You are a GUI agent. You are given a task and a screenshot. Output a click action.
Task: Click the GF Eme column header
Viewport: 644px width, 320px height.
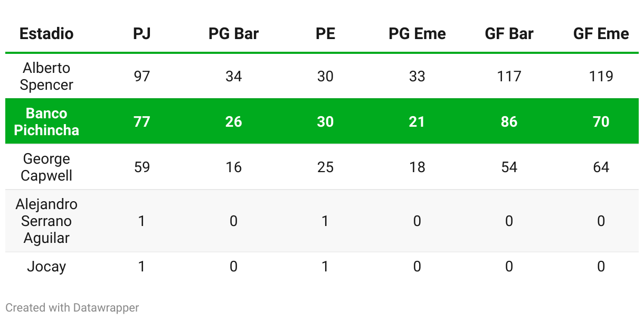tap(601, 34)
